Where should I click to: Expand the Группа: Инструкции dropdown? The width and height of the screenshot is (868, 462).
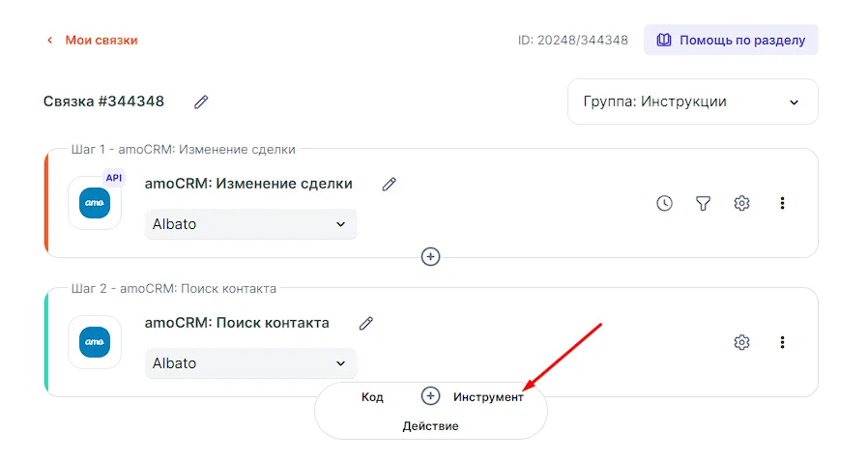(x=692, y=101)
